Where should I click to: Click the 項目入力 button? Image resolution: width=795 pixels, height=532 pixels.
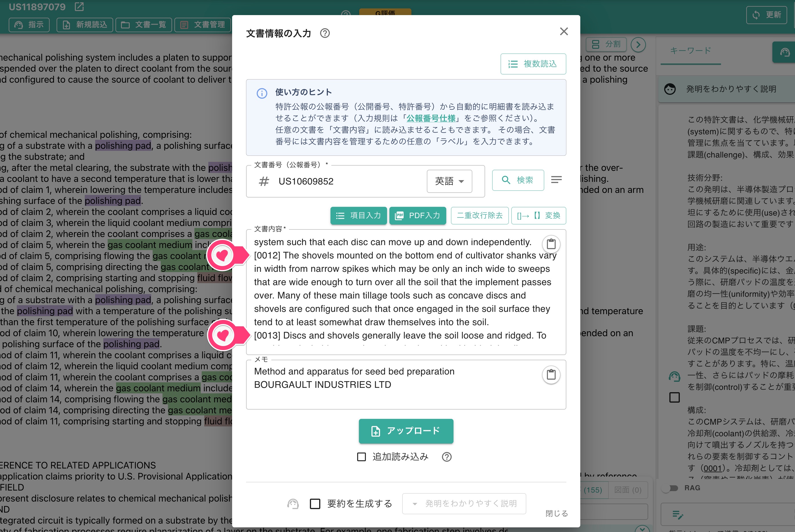(358, 216)
